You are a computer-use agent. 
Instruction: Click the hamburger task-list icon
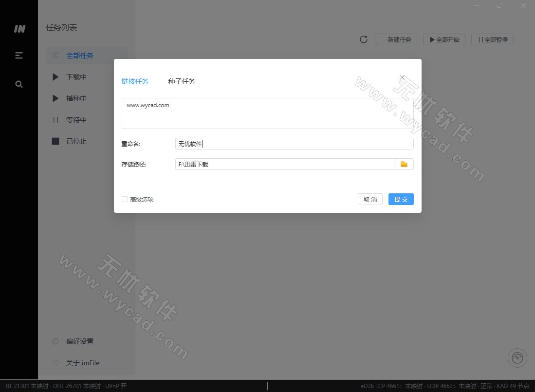18,55
